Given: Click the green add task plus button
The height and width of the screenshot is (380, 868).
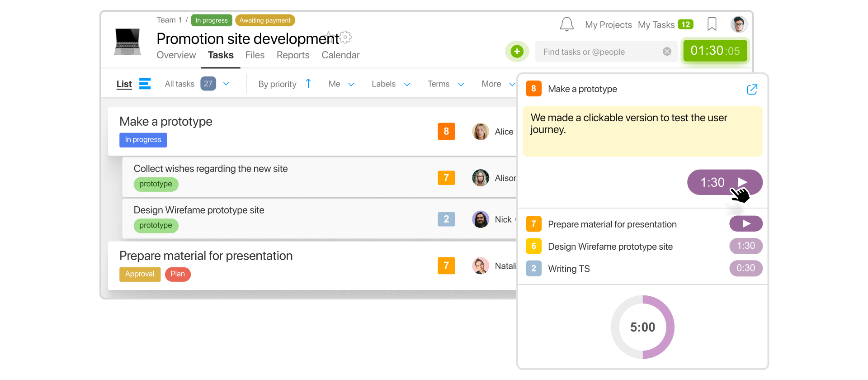Looking at the screenshot, I should pyautogui.click(x=517, y=52).
